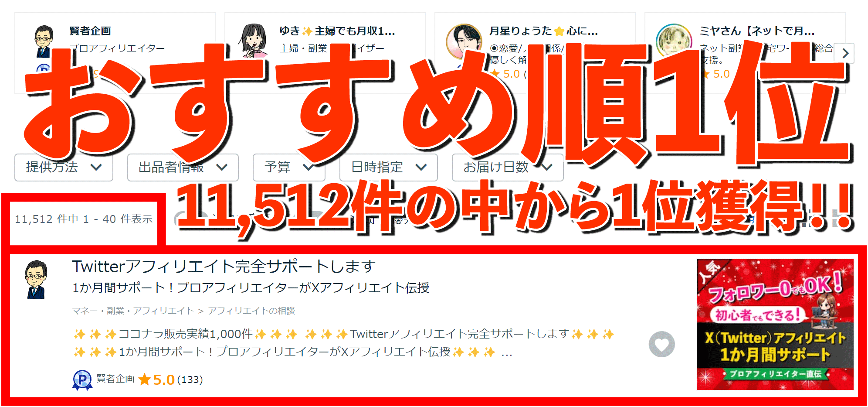Open the Twitterアフィリエイト完全サポートします listing title
Viewport: 868px width, 407px height.
[224, 266]
